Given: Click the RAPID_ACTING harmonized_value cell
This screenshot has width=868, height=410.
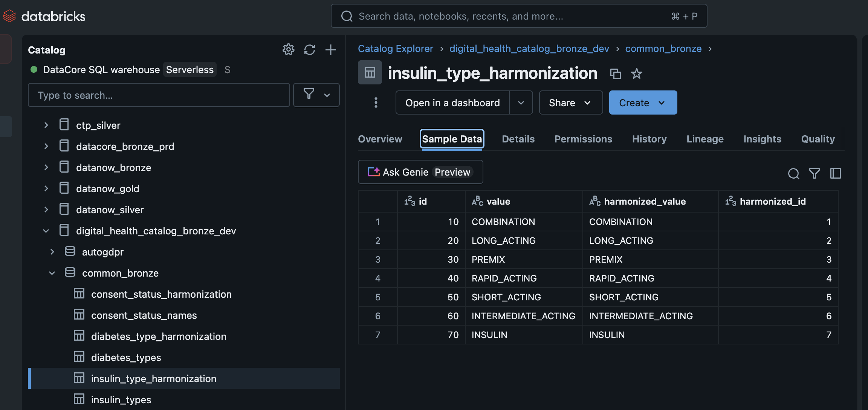Looking at the screenshot, I should click(650, 278).
